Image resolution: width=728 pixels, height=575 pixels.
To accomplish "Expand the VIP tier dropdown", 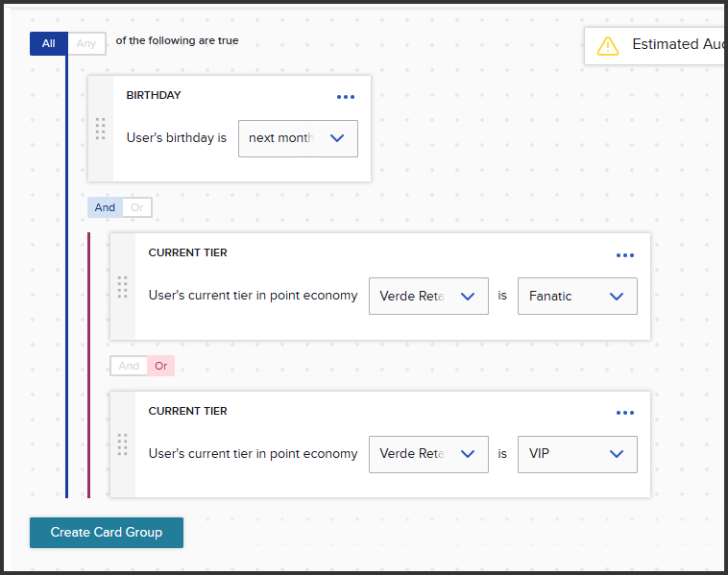I will coord(577,454).
